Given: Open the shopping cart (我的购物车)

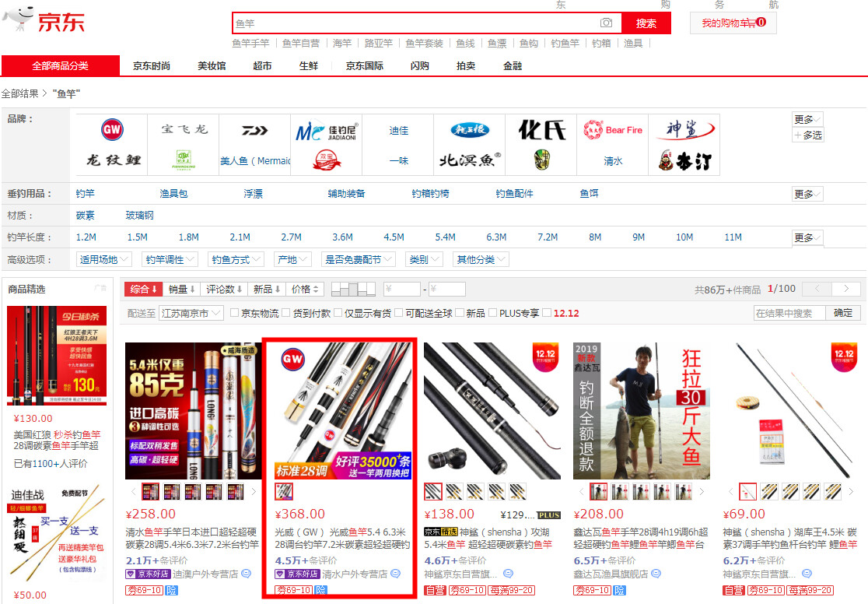Looking at the screenshot, I should click(x=733, y=23).
